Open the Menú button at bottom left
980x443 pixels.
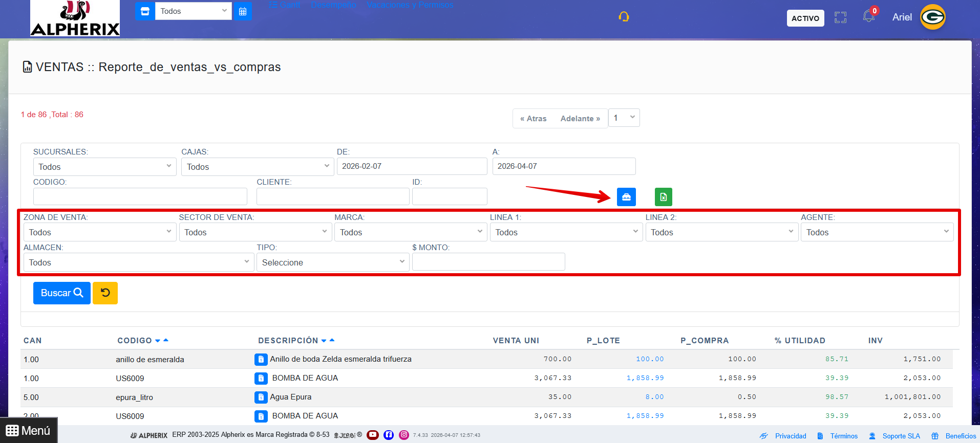[x=29, y=431]
